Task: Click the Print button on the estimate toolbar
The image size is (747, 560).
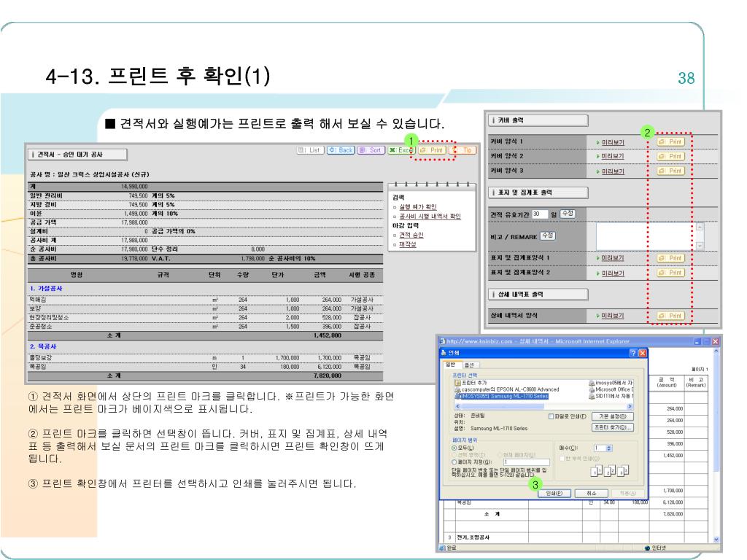Action: point(432,150)
